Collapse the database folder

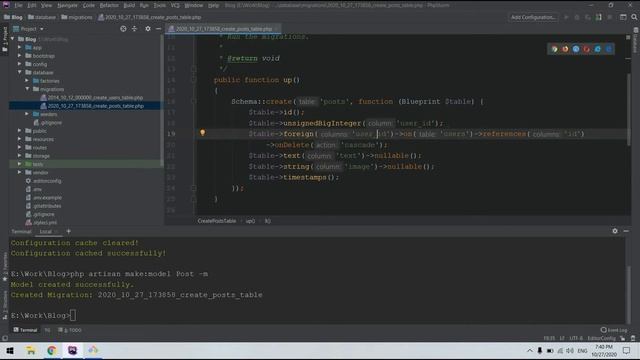[x=20, y=72]
